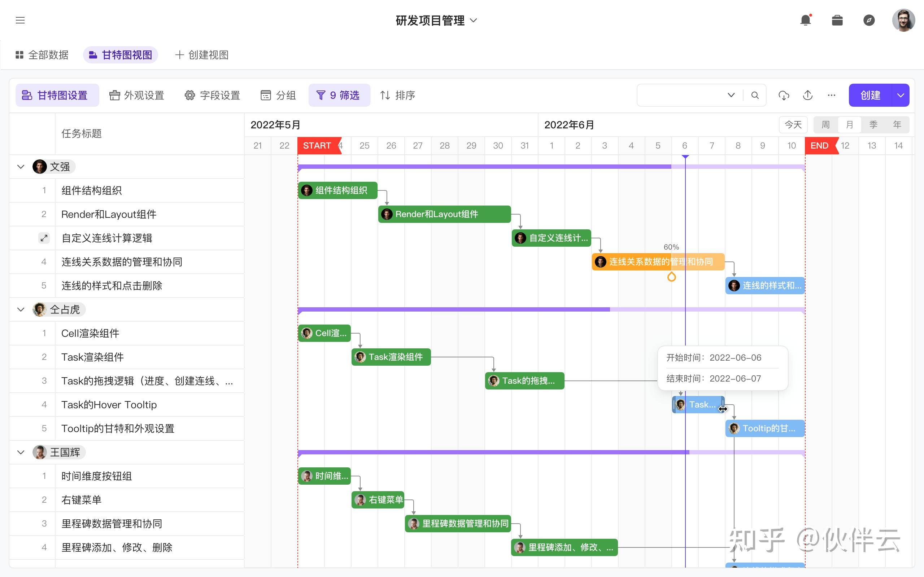924x577 pixels.
Task: Click the upload export icon
Action: coord(807,95)
